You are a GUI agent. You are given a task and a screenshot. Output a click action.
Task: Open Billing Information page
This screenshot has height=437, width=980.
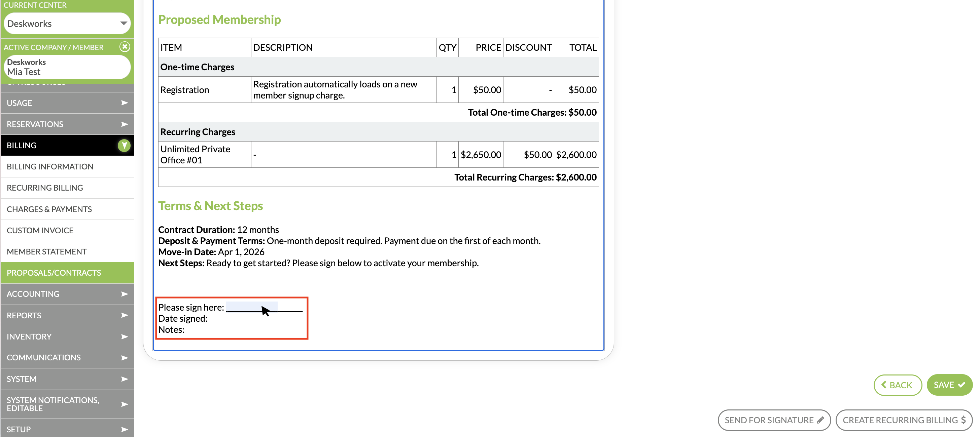pos(50,166)
